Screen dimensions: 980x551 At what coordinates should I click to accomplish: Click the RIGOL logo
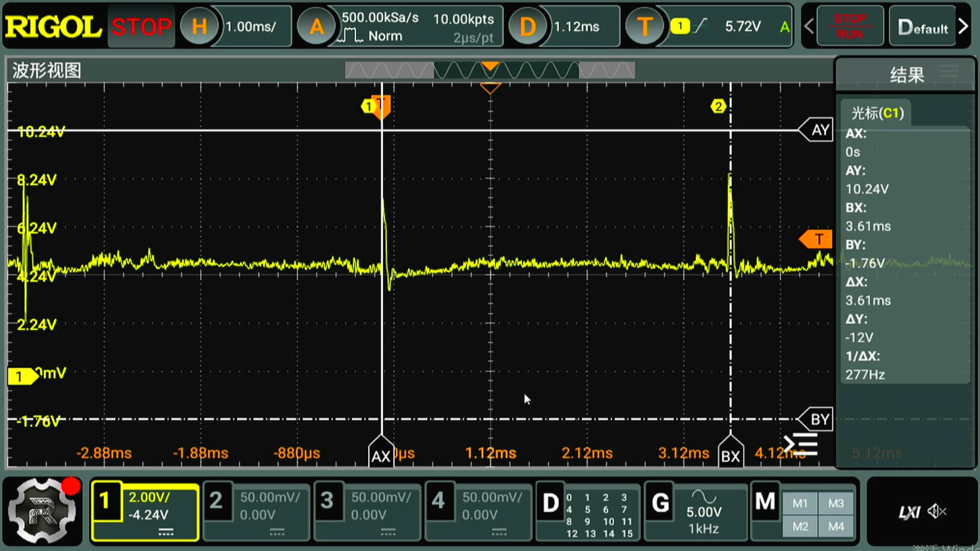[x=53, y=27]
